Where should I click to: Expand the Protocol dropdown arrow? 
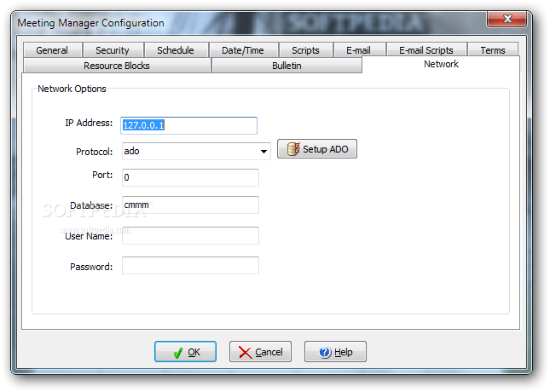263,152
